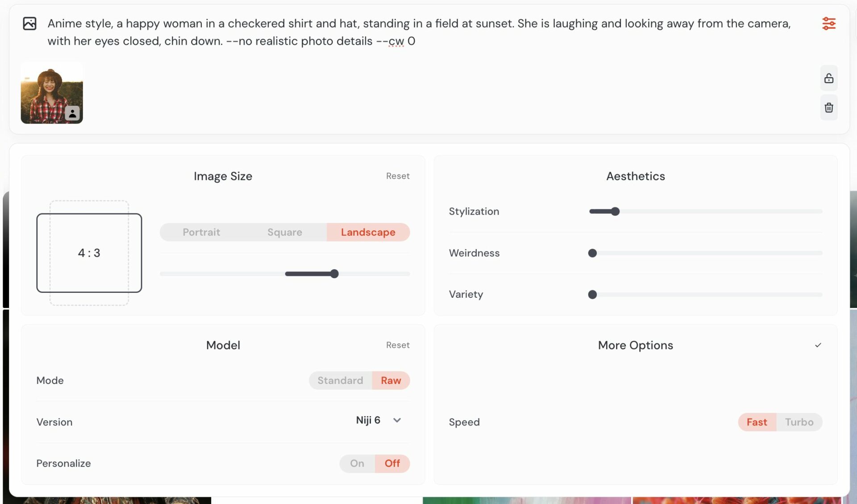Screen dimensions: 857x504
Task: Click the image upload icon top left
Action: 29,23
